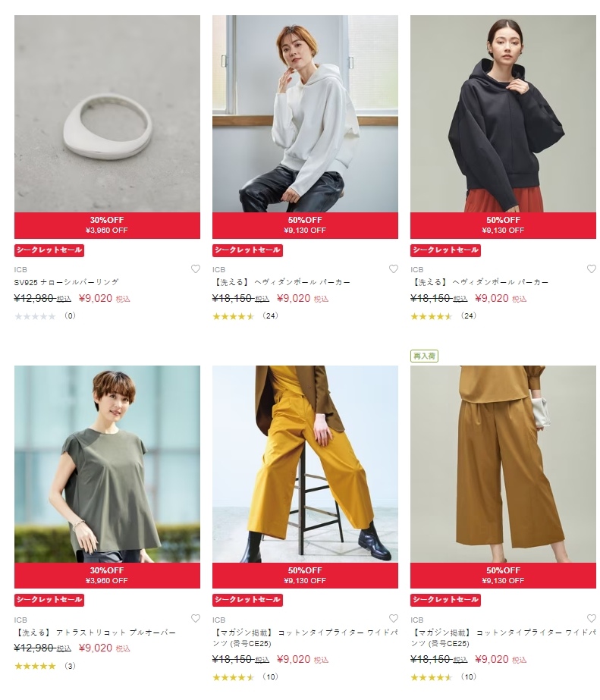Open SV925 ナローシルバーリング product link
This screenshot has height=700, width=600.
tap(67, 282)
